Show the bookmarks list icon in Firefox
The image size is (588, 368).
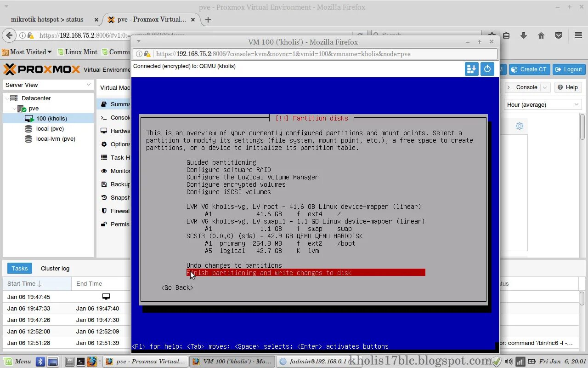pos(506,35)
